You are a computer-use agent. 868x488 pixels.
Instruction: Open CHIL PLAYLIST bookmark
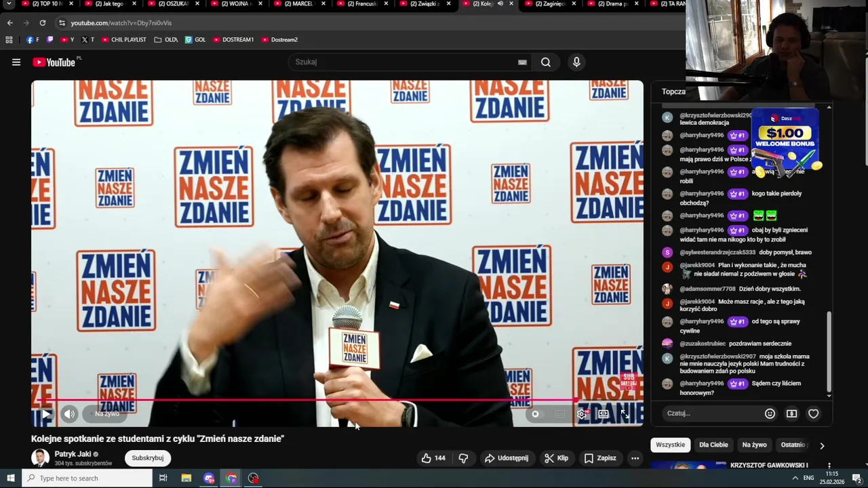click(x=123, y=40)
